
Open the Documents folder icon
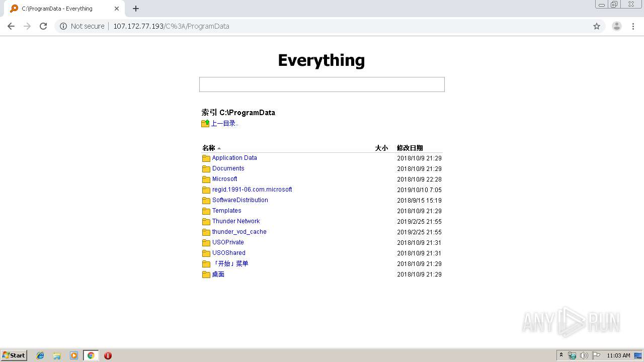(206, 168)
